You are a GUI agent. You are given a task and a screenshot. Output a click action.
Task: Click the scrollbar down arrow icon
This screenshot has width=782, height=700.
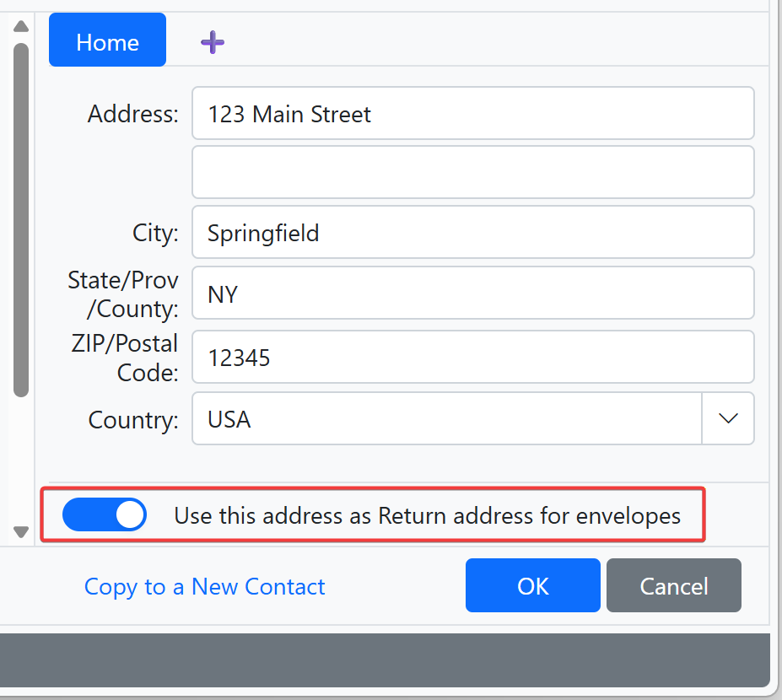pos(20,532)
